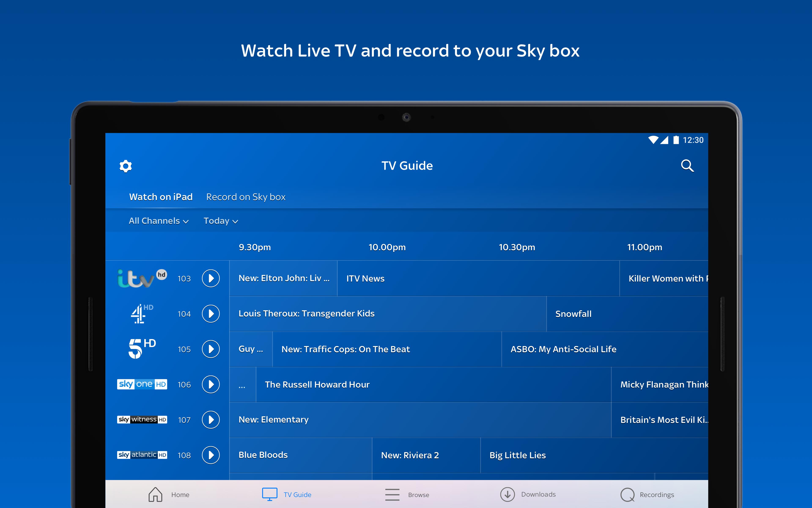
Task: Tap the 10.30pm time header
Action: click(x=517, y=247)
